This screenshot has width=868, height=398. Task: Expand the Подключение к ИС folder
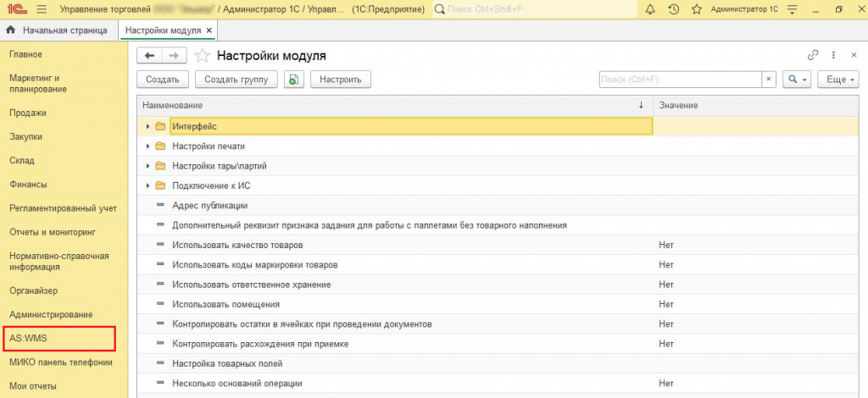click(x=147, y=186)
